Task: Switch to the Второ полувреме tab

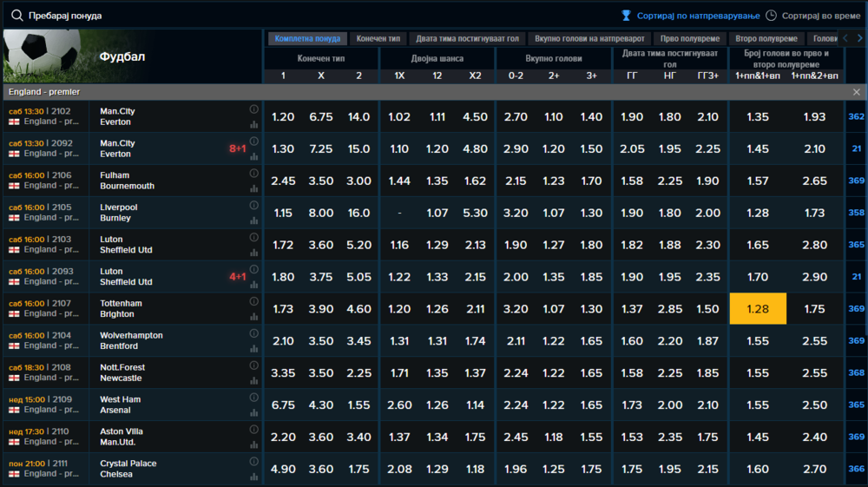Action: [766, 39]
